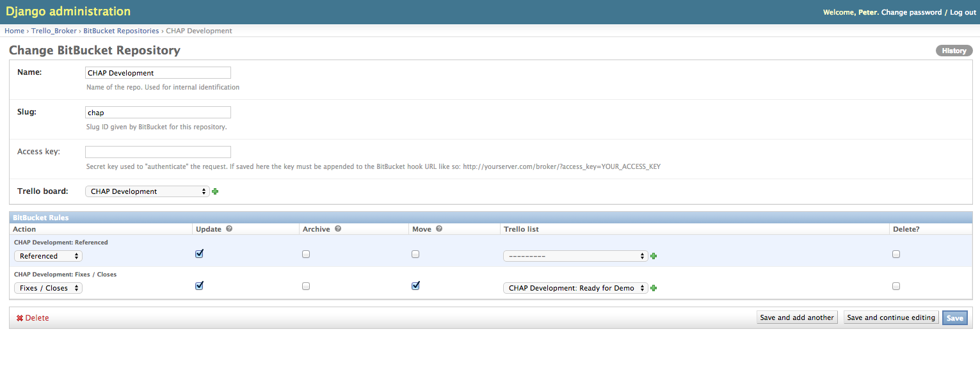
Task: Enable Archive for the Fixes / Closes rule
Action: [306, 286]
